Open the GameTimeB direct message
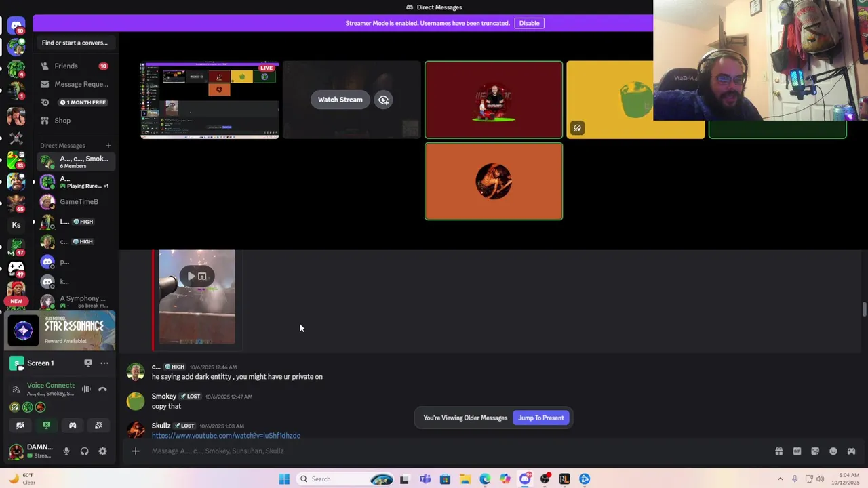This screenshot has width=868, height=488. coord(75,201)
